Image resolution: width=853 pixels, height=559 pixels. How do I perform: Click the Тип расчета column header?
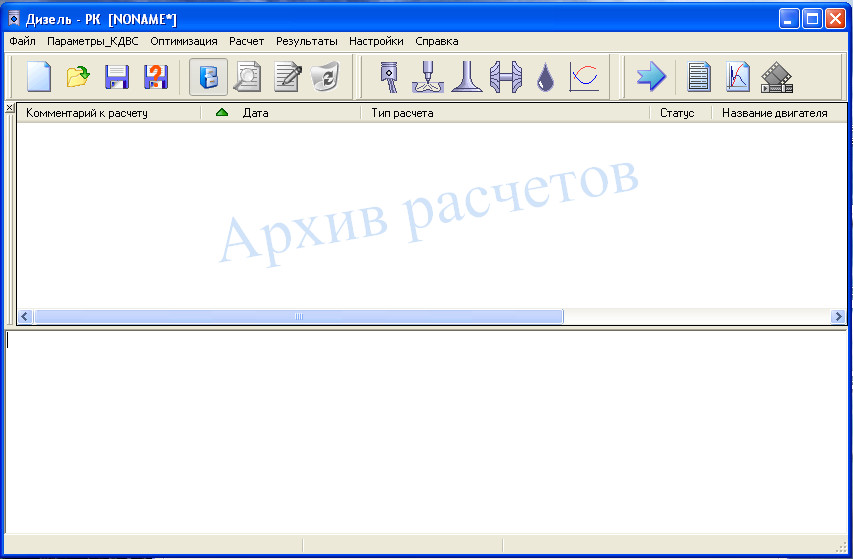click(x=402, y=113)
